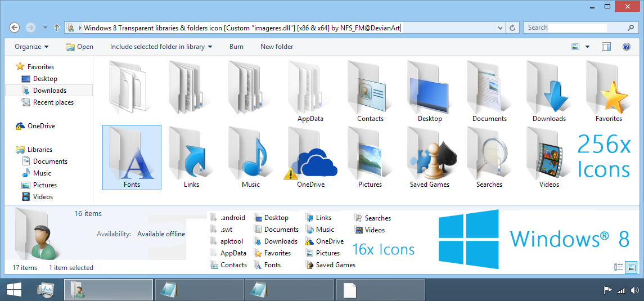
Task: Expand Include selected folder in library
Action: click(161, 47)
